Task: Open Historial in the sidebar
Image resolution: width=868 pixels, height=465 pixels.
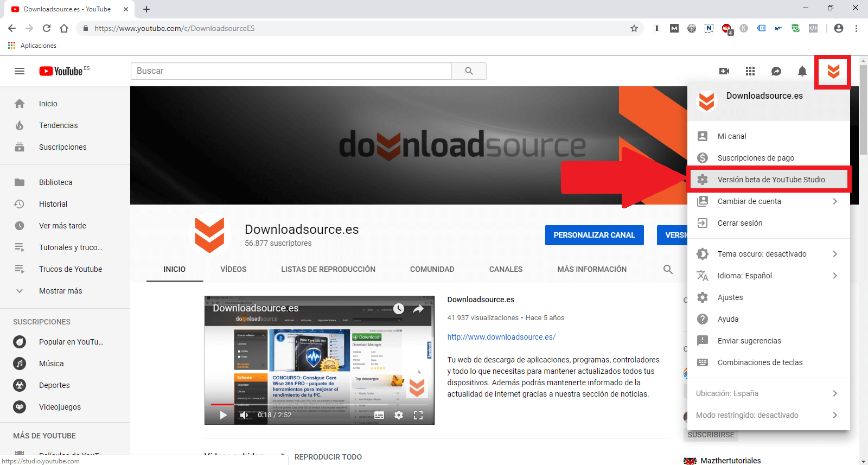Action: point(65,204)
